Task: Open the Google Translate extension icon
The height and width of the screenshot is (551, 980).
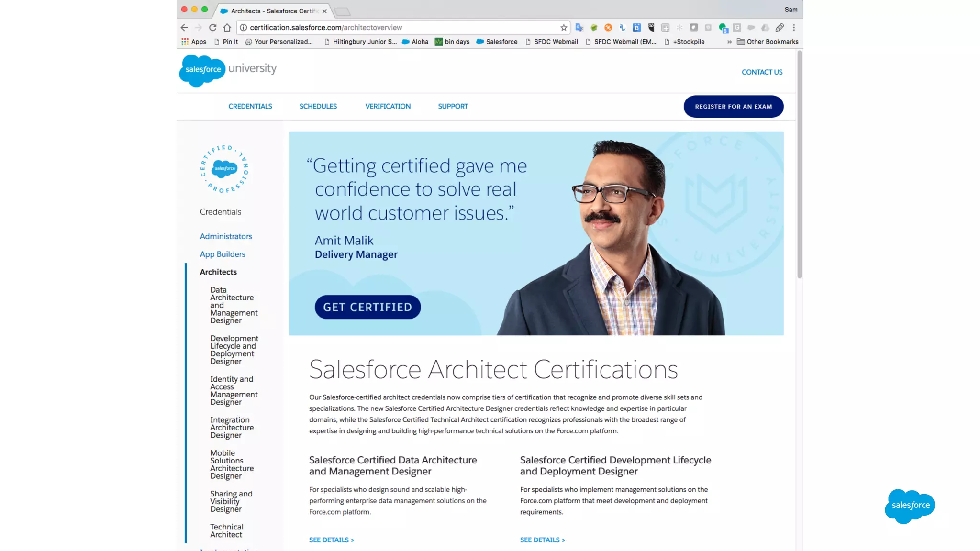Action: 579,28
